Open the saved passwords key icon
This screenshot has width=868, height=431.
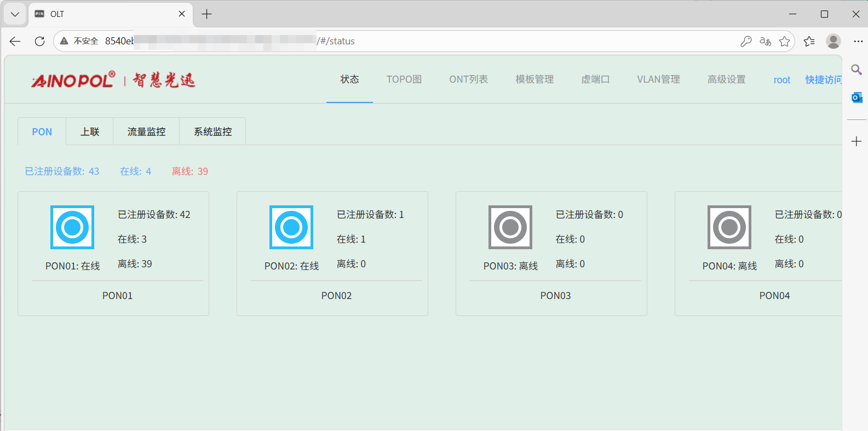click(746, 41)
